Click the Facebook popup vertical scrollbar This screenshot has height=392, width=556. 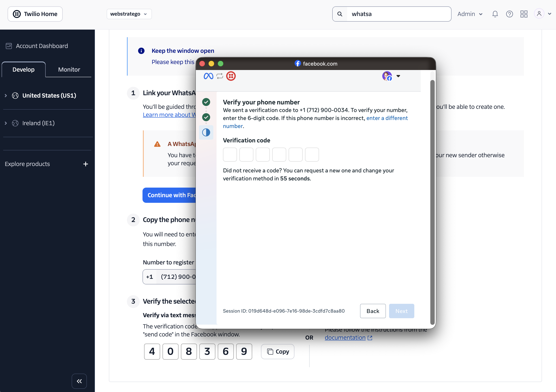tap(433, 202)
